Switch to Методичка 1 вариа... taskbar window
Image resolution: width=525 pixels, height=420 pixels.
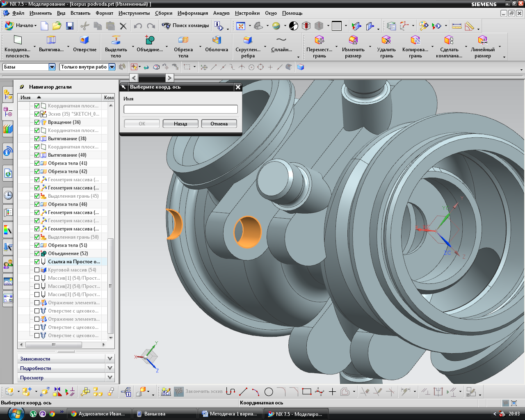click(229, 414)
